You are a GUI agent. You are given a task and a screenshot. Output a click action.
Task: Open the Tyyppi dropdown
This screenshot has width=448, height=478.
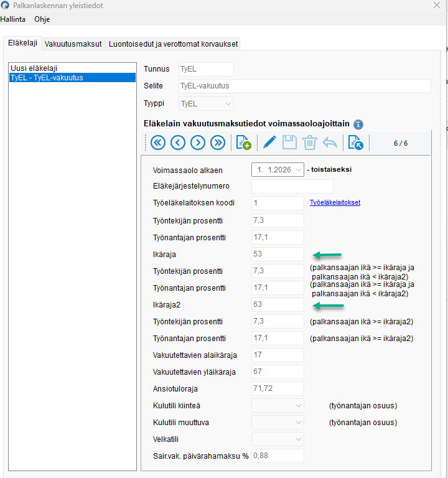pos(206,104)
